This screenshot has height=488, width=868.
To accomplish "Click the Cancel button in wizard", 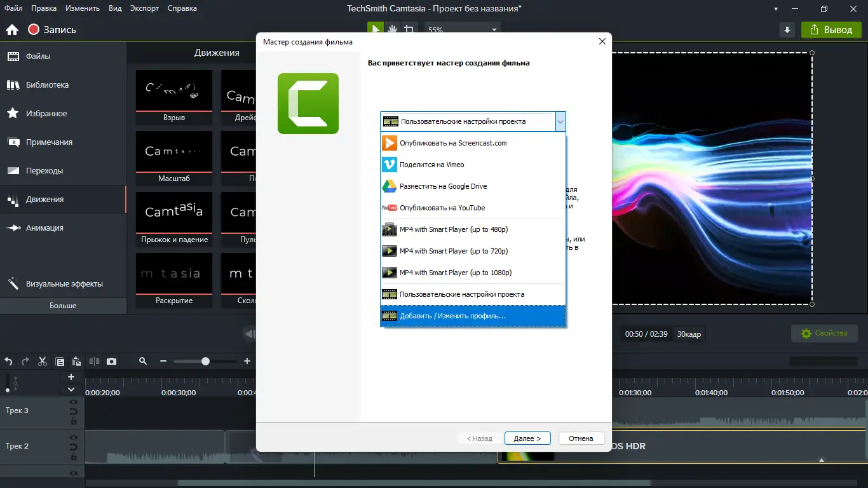I will 581,438.
